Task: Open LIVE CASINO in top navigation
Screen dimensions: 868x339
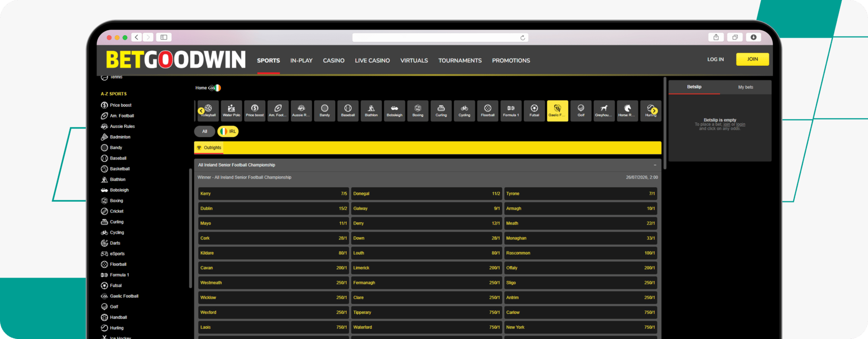Action: 372,60
